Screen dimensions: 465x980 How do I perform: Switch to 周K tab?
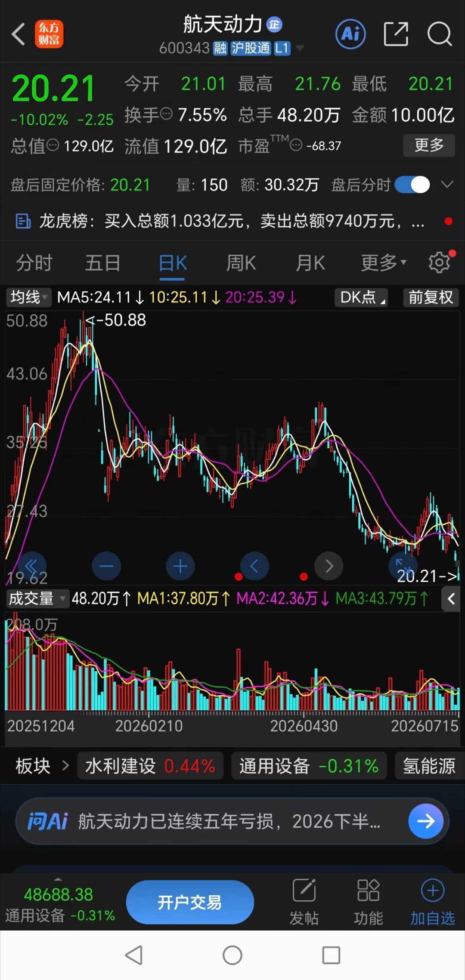tap(241, 262)
